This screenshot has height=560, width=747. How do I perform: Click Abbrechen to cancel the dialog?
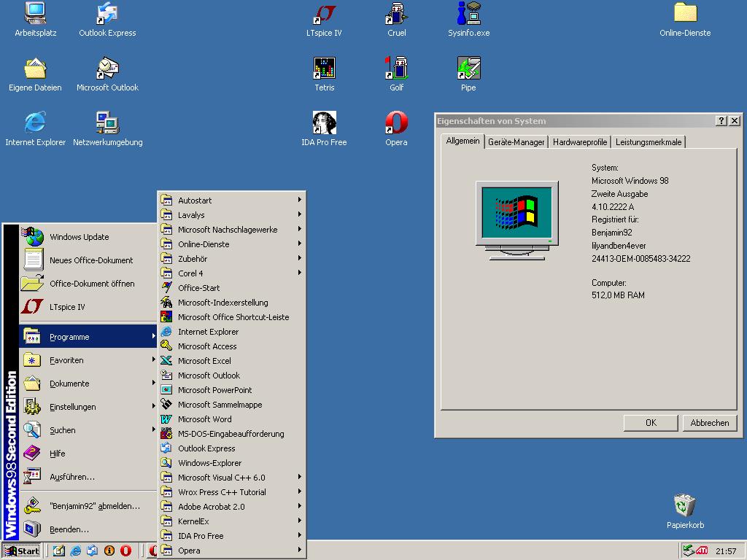pyautogui.click(x=709, y=423)
